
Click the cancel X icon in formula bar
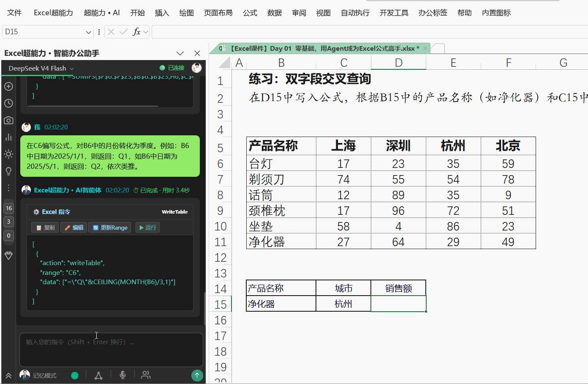[x=111, y=32]
